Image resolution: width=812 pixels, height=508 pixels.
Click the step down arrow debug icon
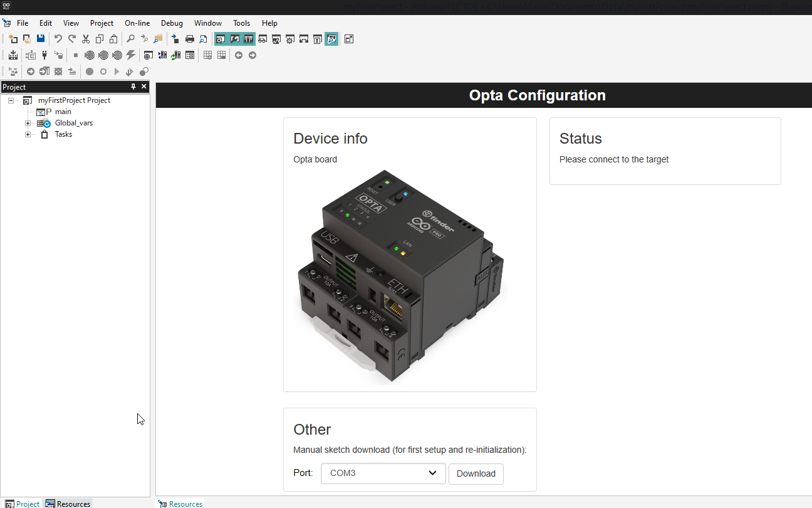(x=130, y=71)
